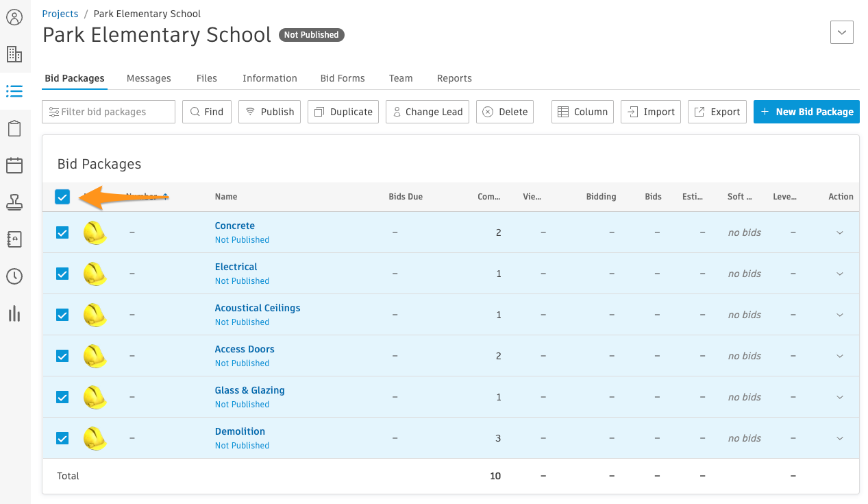Viewport: 868px width, 504px height.
Task: Open the clock history icon in sidebar
Action: (14, 276)
